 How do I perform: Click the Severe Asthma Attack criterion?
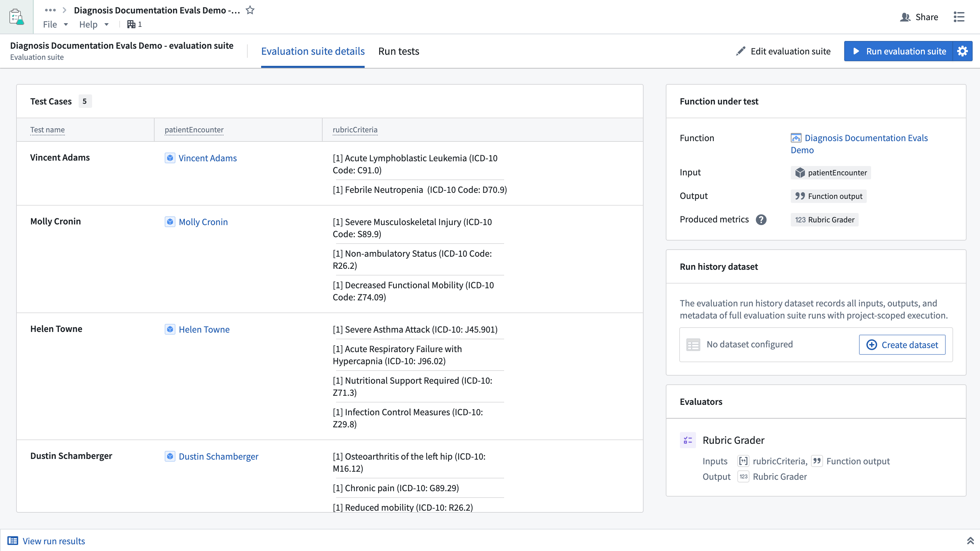coord(415,329)
